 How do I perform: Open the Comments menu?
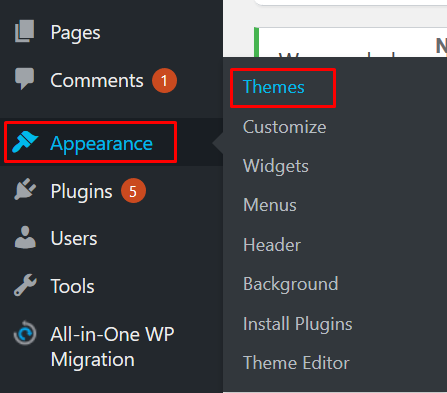tap(97, 80)
